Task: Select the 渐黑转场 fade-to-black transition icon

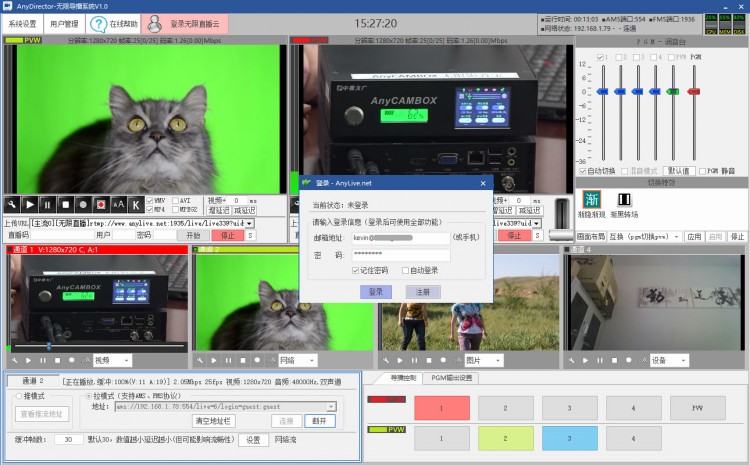Action: (x=624, y=199)
